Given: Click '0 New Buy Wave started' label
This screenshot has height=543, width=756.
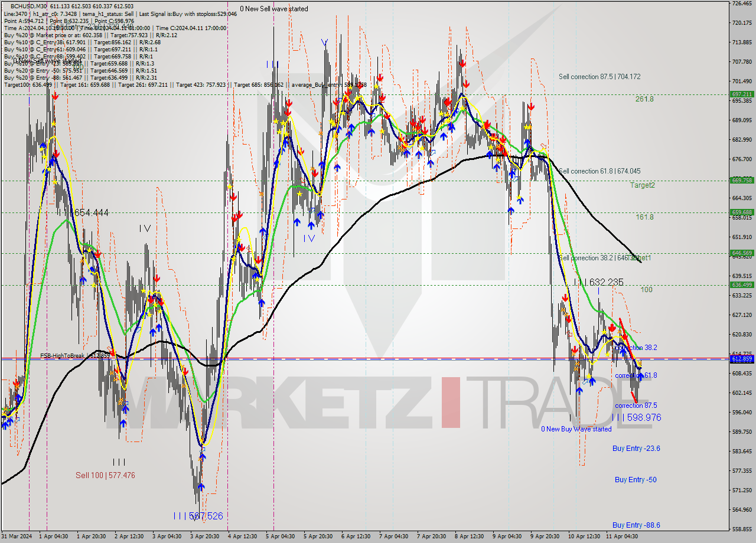Looking at the screenshot, I should click(x=576, y=429).
